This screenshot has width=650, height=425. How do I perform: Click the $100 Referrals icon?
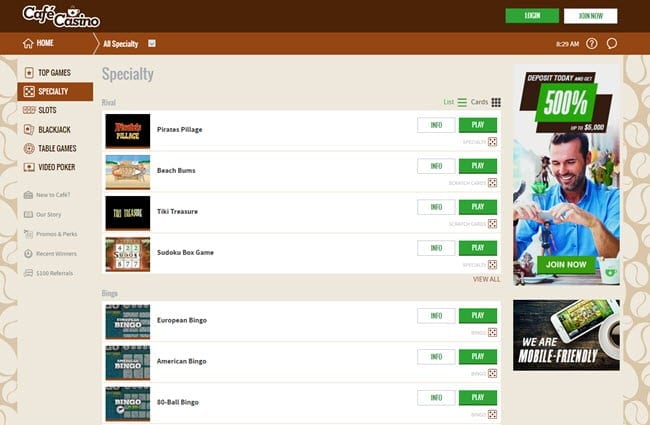(x=28, y=273)
